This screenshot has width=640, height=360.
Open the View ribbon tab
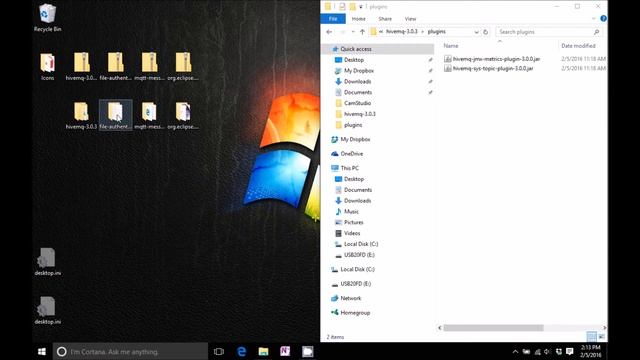pyautogui.click(x=410, y=19)
